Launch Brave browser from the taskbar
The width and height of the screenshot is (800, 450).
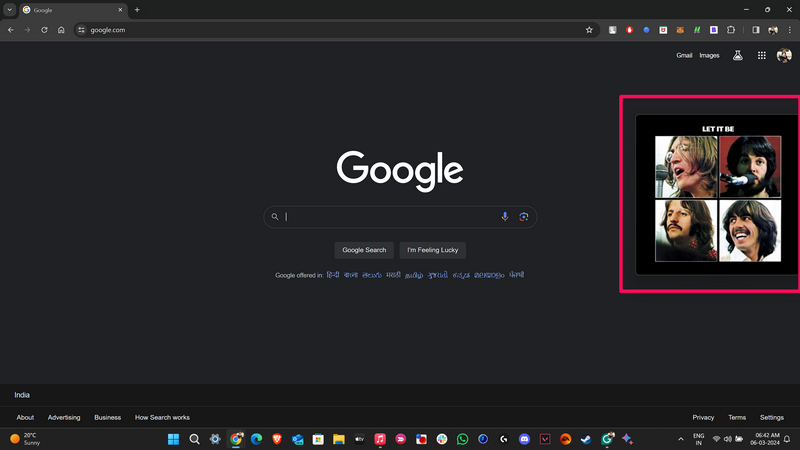pos(277,439)
